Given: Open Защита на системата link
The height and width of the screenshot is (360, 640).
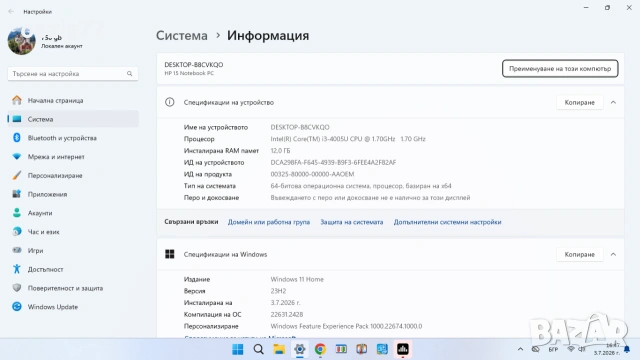Looking at the screenshot, I should coord(351,222).
